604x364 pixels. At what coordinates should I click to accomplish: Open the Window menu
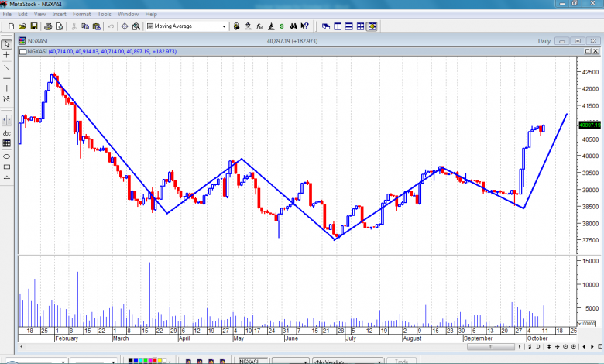128,14
